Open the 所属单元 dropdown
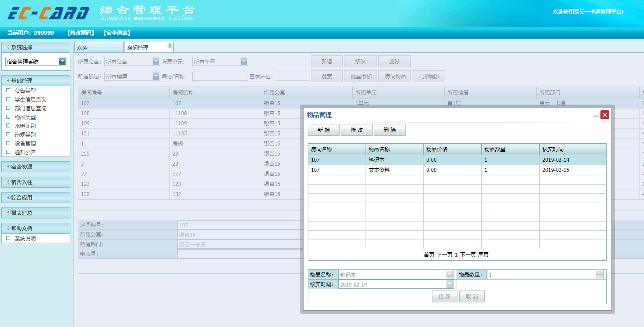 click(x=244, y=62)
